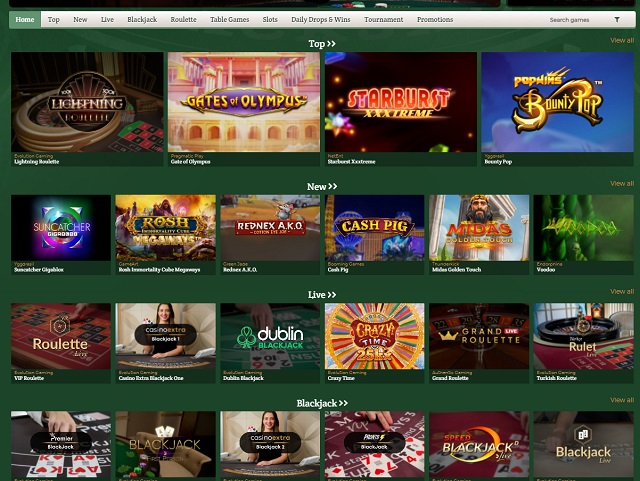This screenshot has width=640, height=481.
Task: Launch Casino Extra Blackjack 1 live thumbnail
Action: 165,336
